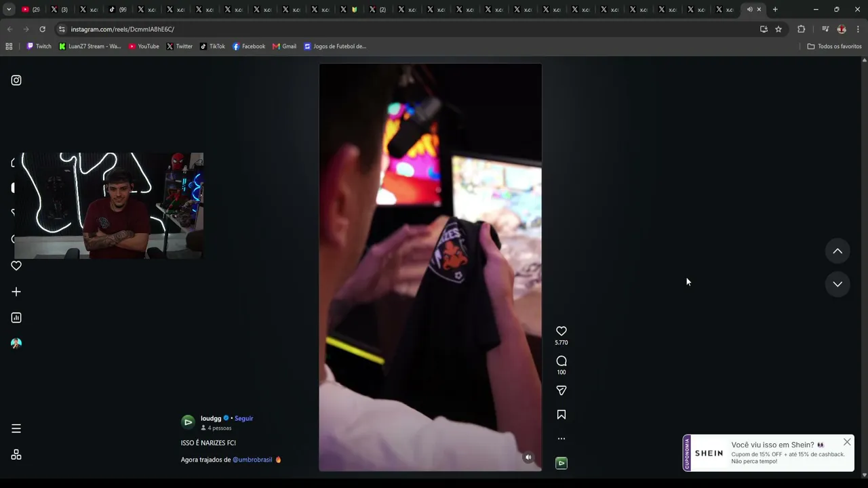Like the reel with the heart icon

pyautogui.click(x=561, y=331)
